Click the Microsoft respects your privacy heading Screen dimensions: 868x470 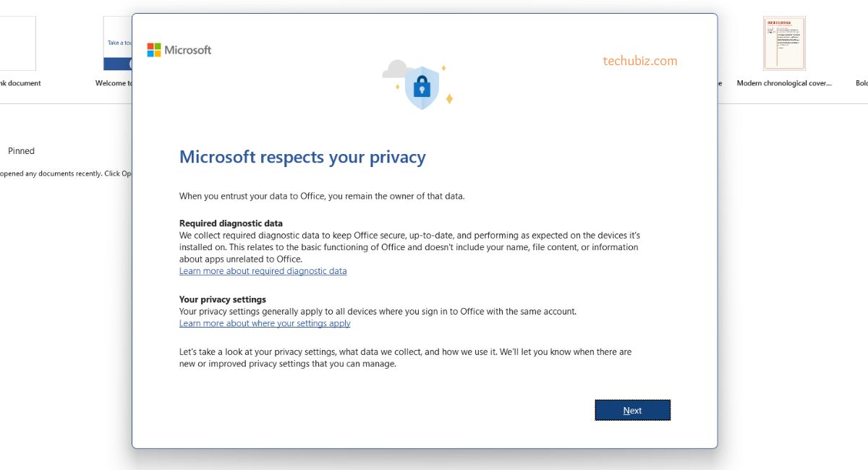(x=302, y=158)
